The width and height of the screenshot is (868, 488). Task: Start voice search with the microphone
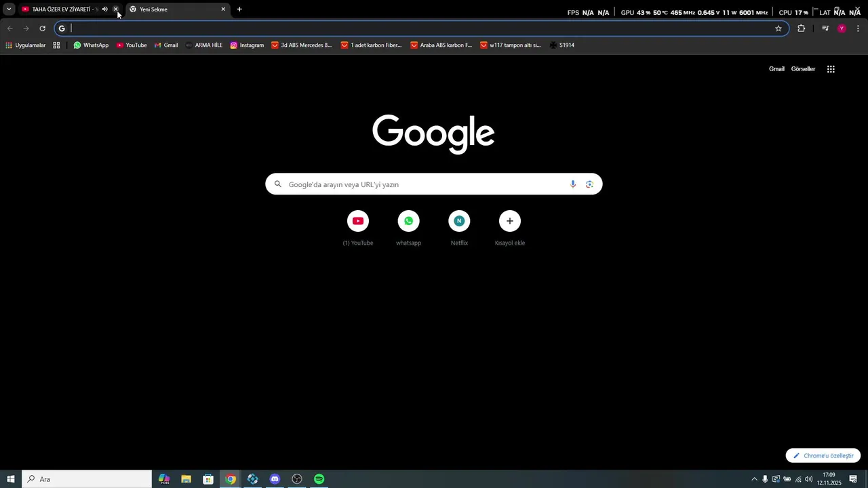573,184
